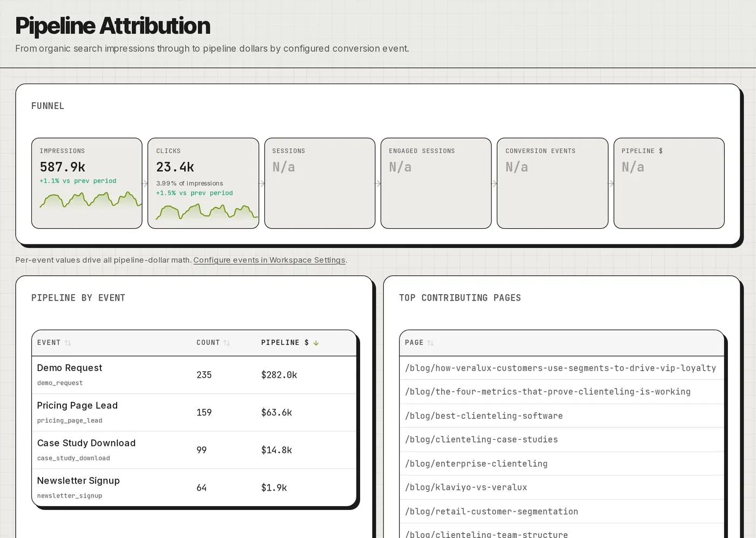
Task: Click the $63.6k pipeline value
Action: (x=276, y=413)
